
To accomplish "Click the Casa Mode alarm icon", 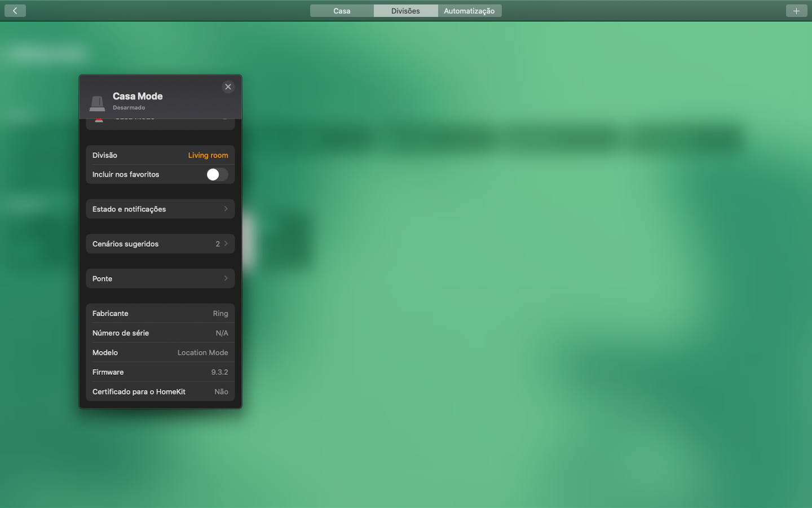I will 97,103.
